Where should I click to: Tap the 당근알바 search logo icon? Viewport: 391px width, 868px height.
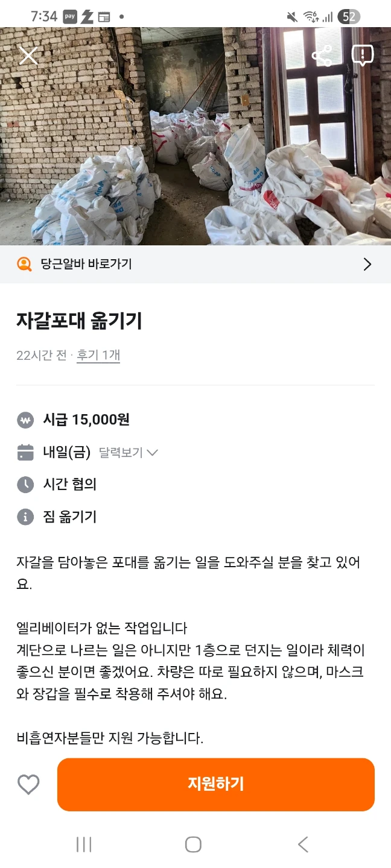tap(24, 264)
